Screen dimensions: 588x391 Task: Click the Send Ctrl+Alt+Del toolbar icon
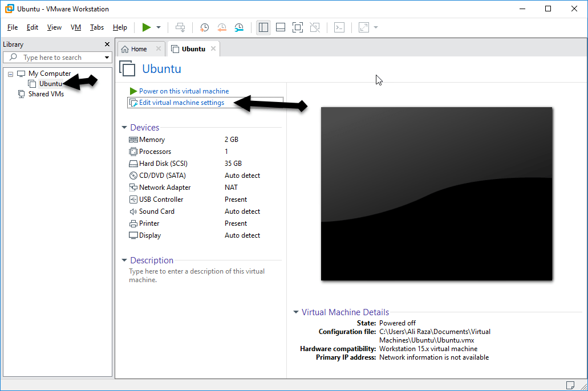[180, 27]
